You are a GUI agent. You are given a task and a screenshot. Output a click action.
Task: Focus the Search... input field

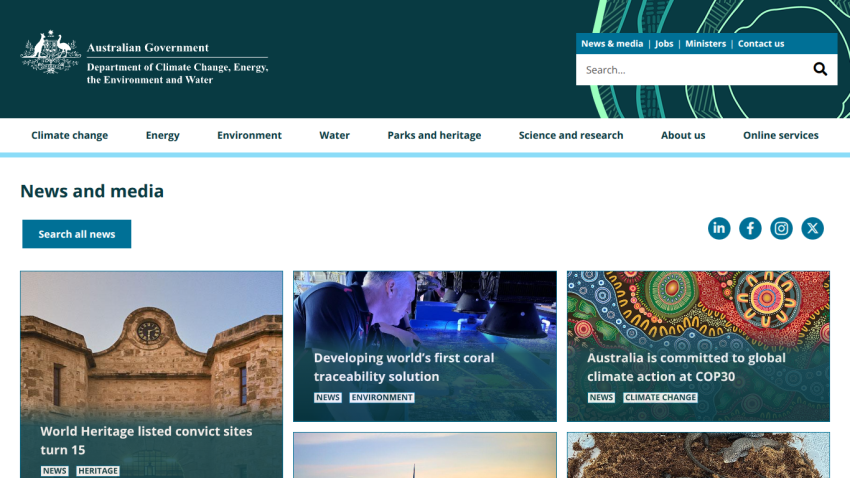(x=694, y=70)
